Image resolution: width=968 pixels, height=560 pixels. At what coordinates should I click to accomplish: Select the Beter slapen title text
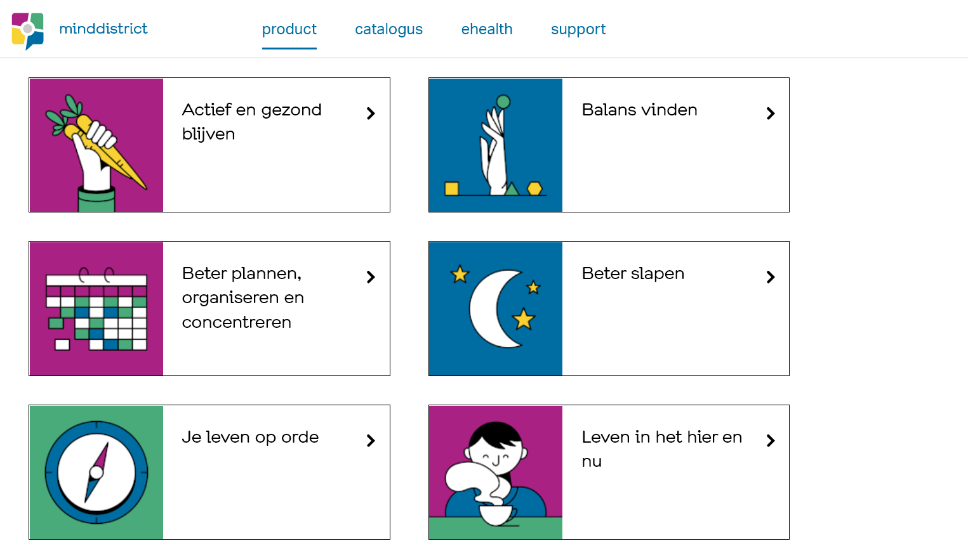pyautogui.click(x=633, y=273)
